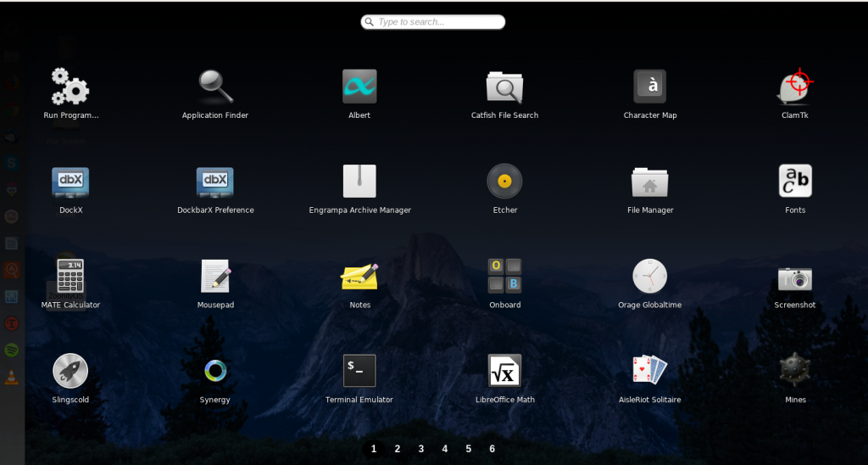Open DockbarX Preference

(215, 182)
